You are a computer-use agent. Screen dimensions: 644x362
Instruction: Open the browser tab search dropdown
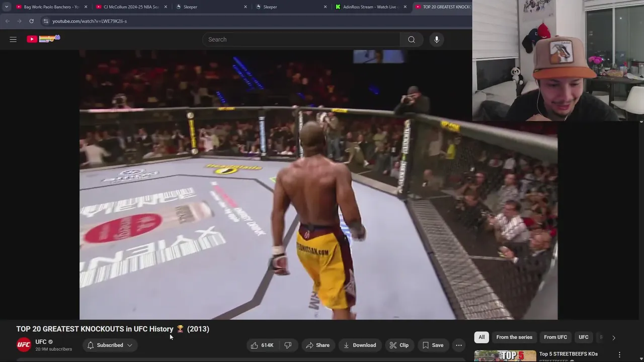(6, 7)
